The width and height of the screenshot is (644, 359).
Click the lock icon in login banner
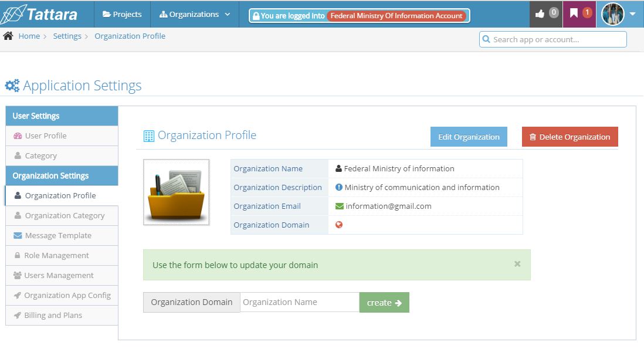pyautogui.click(x=256, y=16)
